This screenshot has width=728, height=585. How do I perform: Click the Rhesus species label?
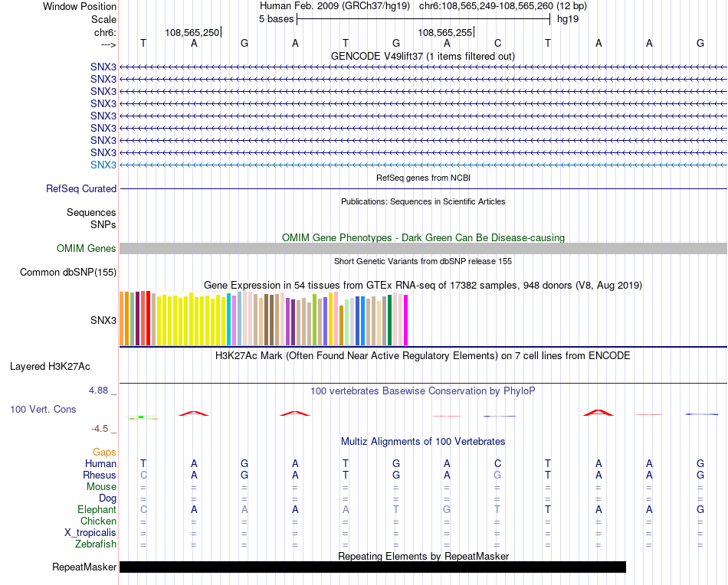(100, 475)
